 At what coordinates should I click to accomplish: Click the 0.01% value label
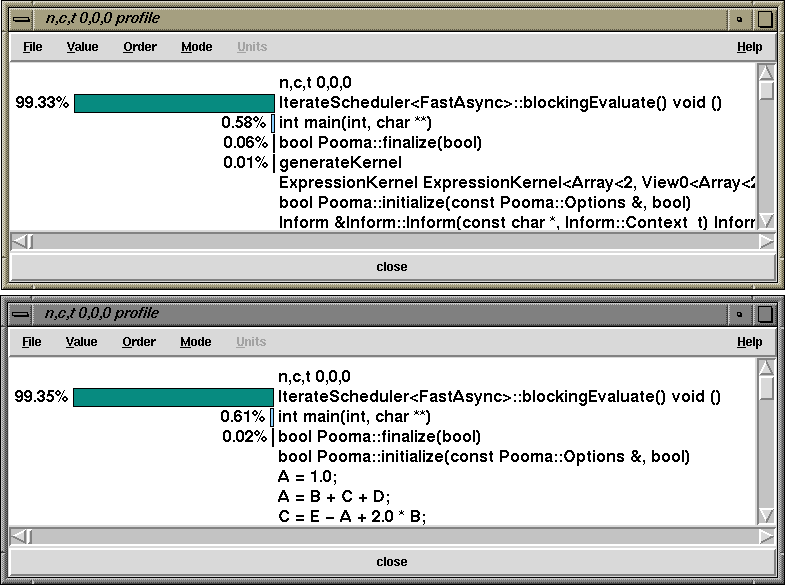point(245,163)
